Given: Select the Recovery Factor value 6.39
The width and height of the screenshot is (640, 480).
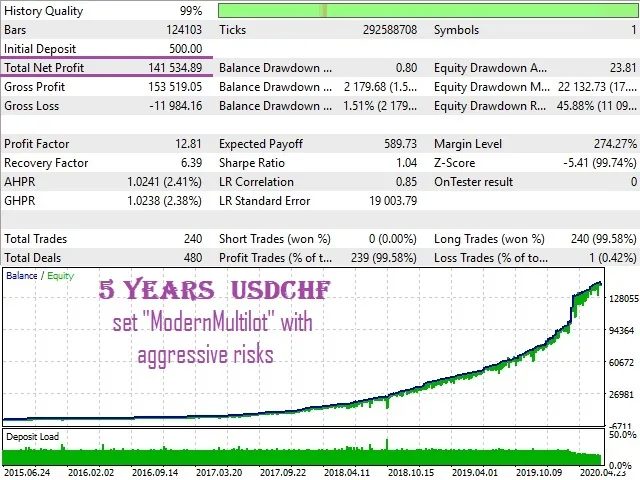Looking at the screenshot, I should click(191, 163).
